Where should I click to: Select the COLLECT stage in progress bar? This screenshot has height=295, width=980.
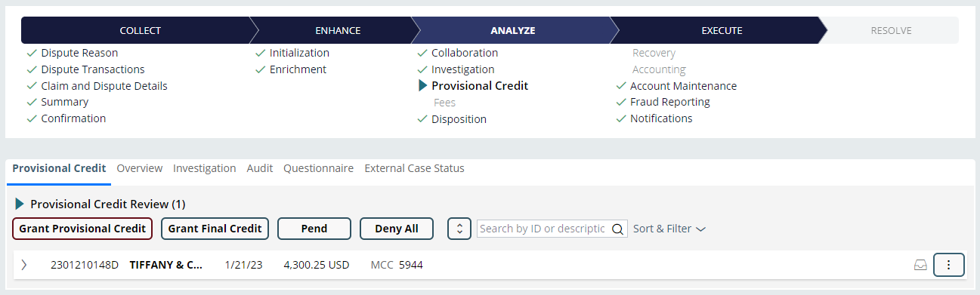[x=141, y=31]
